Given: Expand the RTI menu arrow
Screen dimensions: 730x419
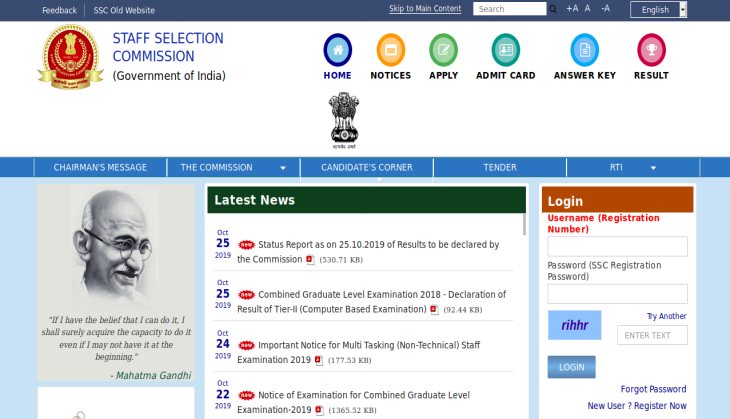Looking at the screenshot, I should click(653, 168).
